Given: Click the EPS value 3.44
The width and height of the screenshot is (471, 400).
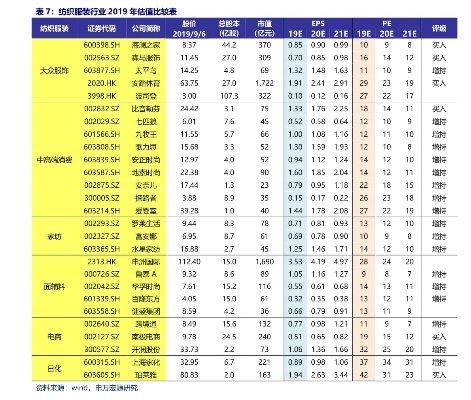Looking at the screenshot, I should 341,375.
